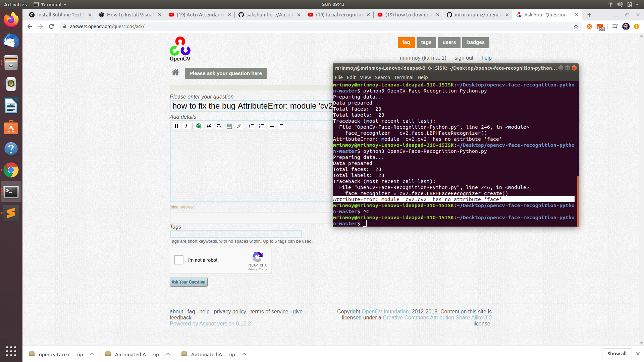
Task: Open the Help menu in Terminal window
Action: (423, 77)
